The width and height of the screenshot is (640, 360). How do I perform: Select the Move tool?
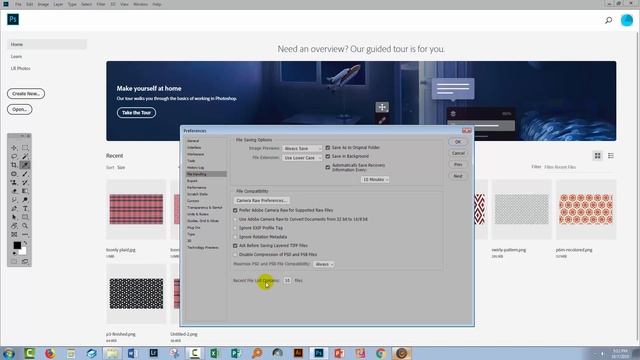click(14, 148)
